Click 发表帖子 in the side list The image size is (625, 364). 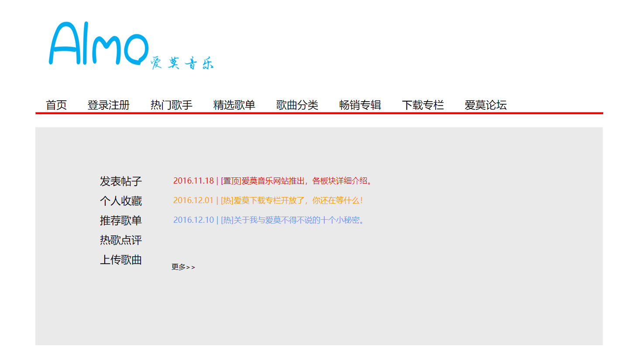121,181
